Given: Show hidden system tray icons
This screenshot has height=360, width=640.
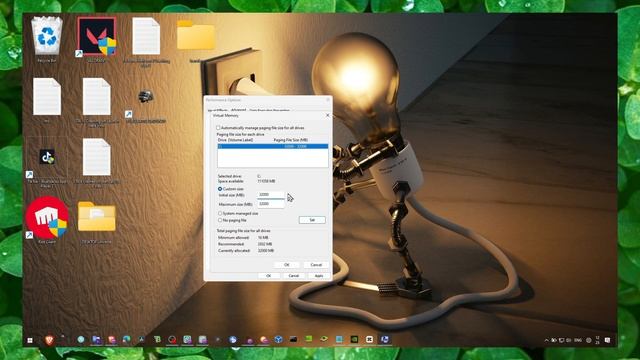Looking at the screenshot, I should (x=546, y=340).
